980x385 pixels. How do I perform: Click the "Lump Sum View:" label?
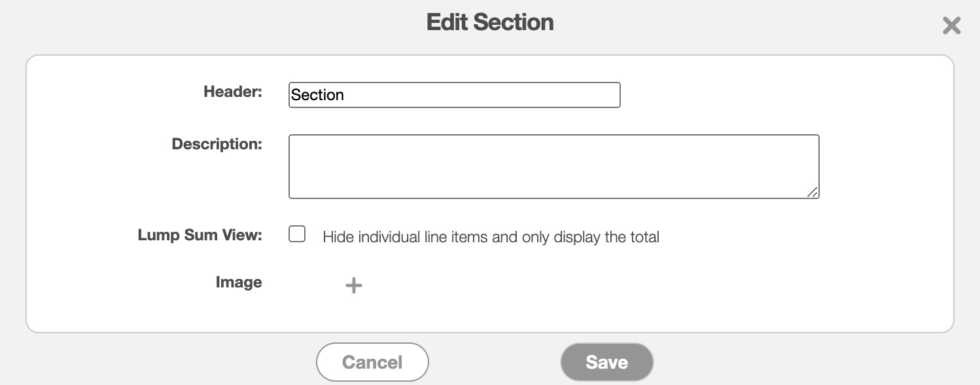click(200, 235)
